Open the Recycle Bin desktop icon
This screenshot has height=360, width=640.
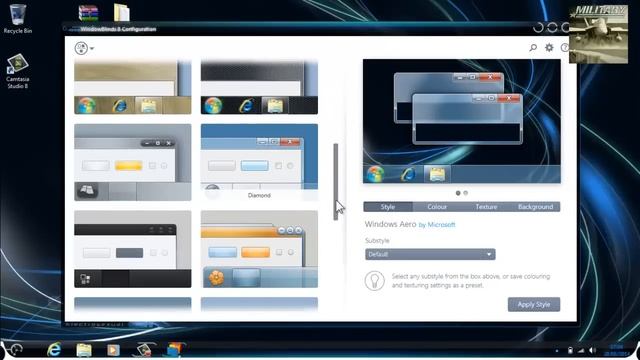coord(18,18)
